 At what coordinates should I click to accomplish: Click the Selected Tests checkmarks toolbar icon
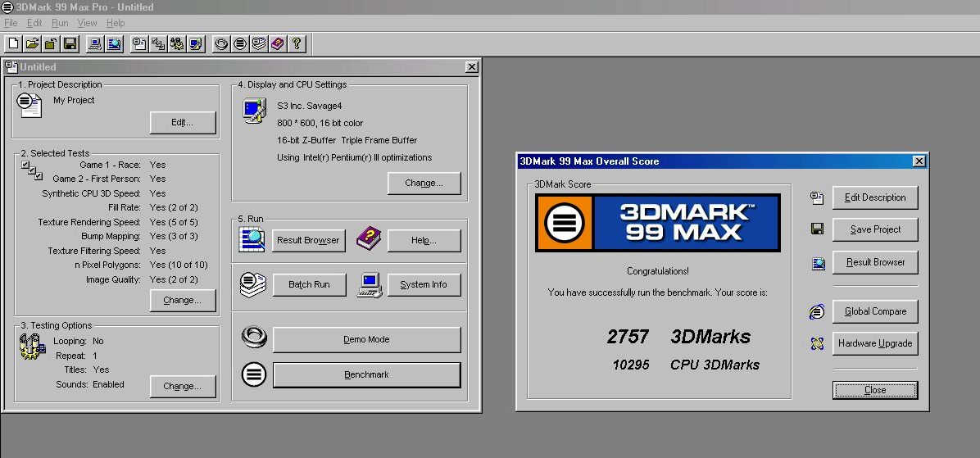coord(158,43)
